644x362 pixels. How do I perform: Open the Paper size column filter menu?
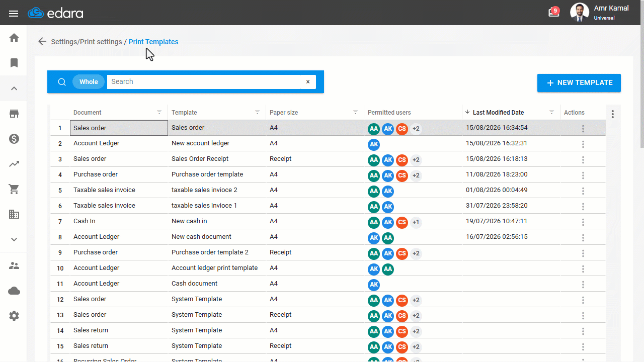pyautogui.click(x=356, y=112)
